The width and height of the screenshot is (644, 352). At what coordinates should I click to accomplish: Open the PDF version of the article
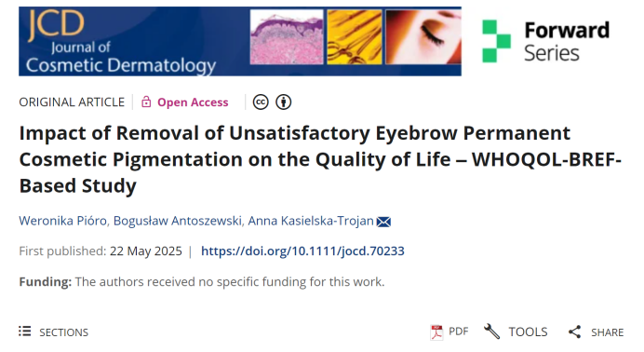pos(449,332)
